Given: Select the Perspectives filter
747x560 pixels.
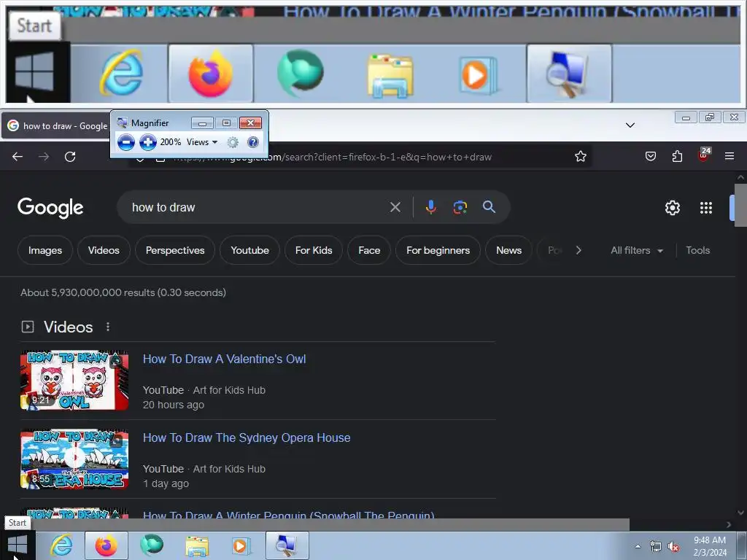Looking at the screenshot, I should [175, 250].
